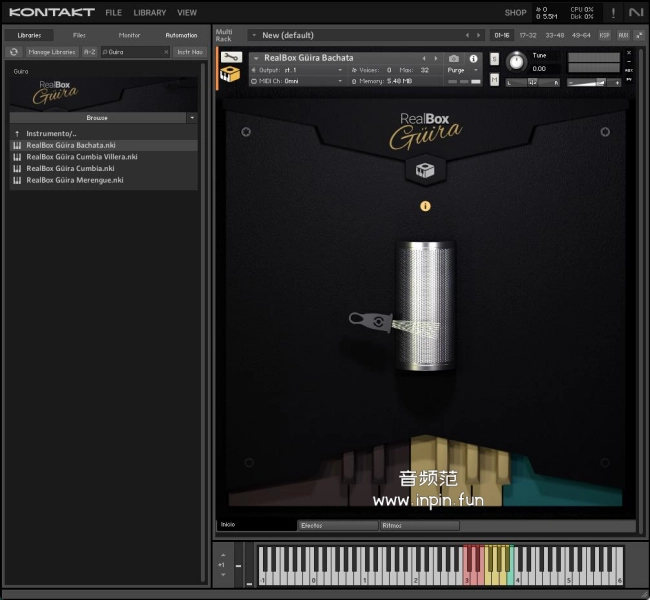Image resolution: width=650 pixels, height=600 pixels.
Task: Click the yellow info icon above güira
Action: click(x=425, y=206)
